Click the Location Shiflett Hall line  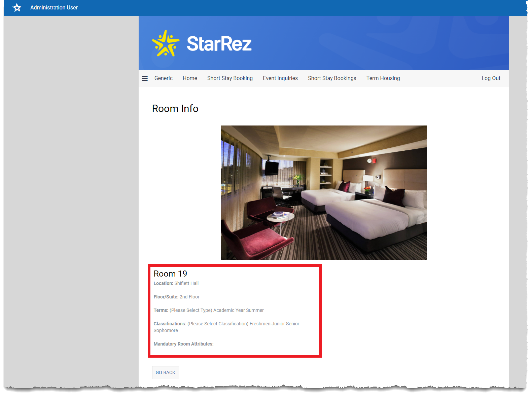(176, 284)
